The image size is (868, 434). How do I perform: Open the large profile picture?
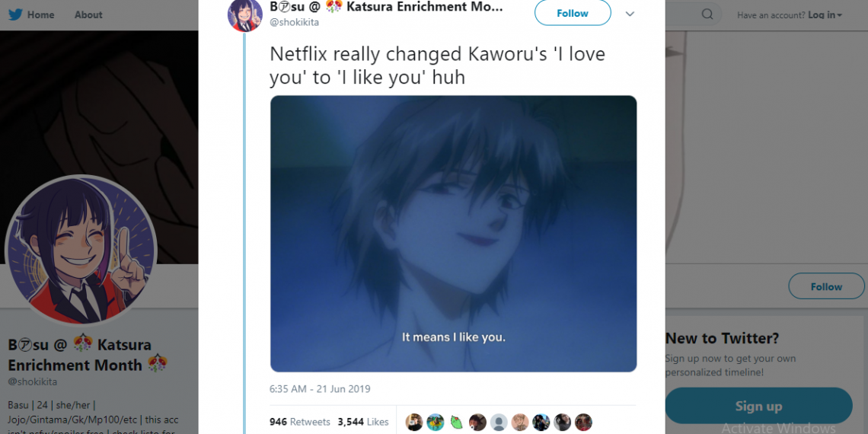tap(81, 251)
